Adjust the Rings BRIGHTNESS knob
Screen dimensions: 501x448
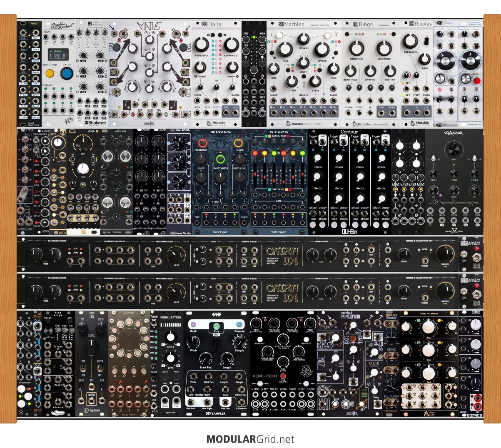click(x=351, y=71)
